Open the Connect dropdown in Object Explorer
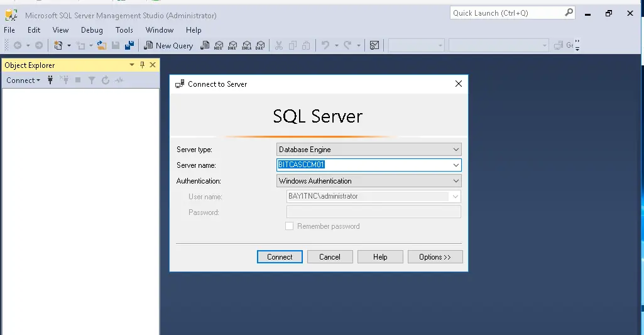This screenshot has width=644, height=335. pyautogui.click(x=23, y=80)
